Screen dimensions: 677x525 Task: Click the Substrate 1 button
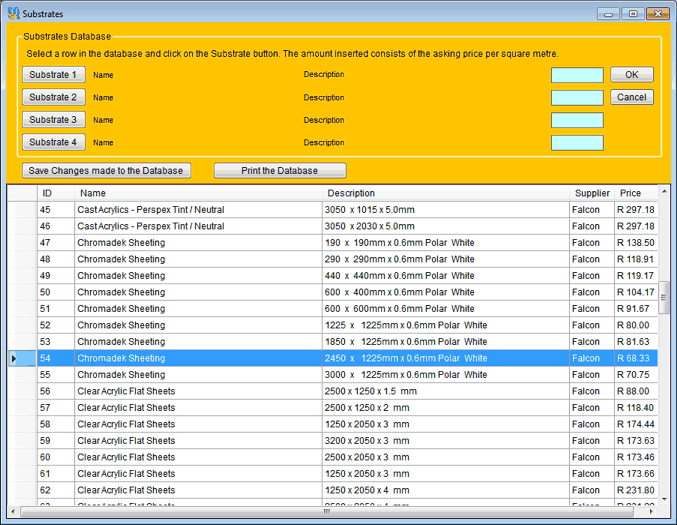54,75
